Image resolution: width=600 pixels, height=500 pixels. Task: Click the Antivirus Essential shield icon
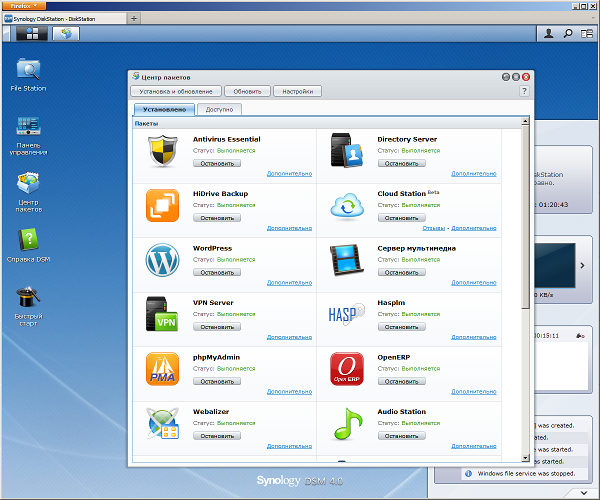[x=163, y=151]
